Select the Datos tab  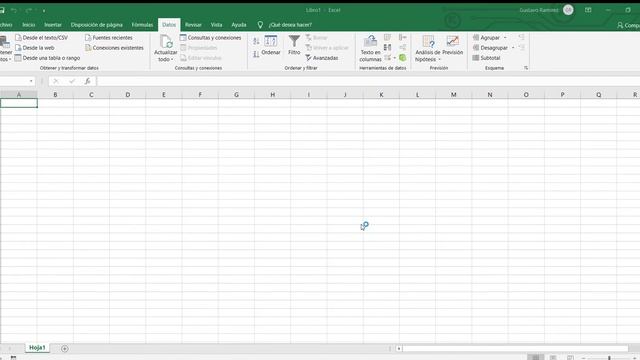pyautogui.click(x=169, y=25)
